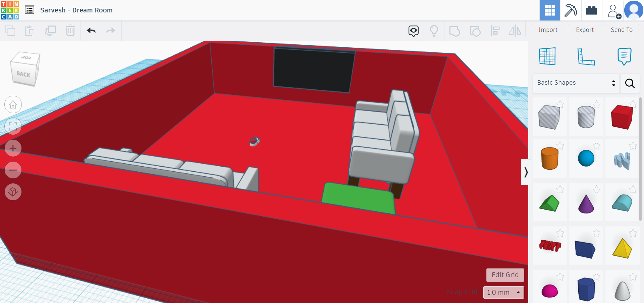Open the Align tool

[495, 31]
